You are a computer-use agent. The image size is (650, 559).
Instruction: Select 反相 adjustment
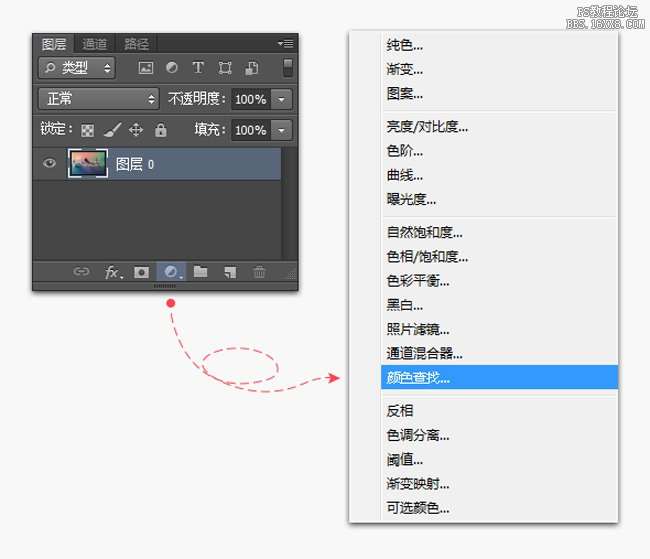[x=499, y=411]
